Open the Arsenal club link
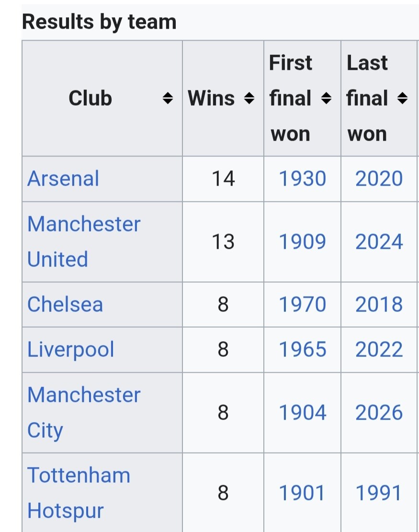Screen dimensions: 419x532 [63, 178]
